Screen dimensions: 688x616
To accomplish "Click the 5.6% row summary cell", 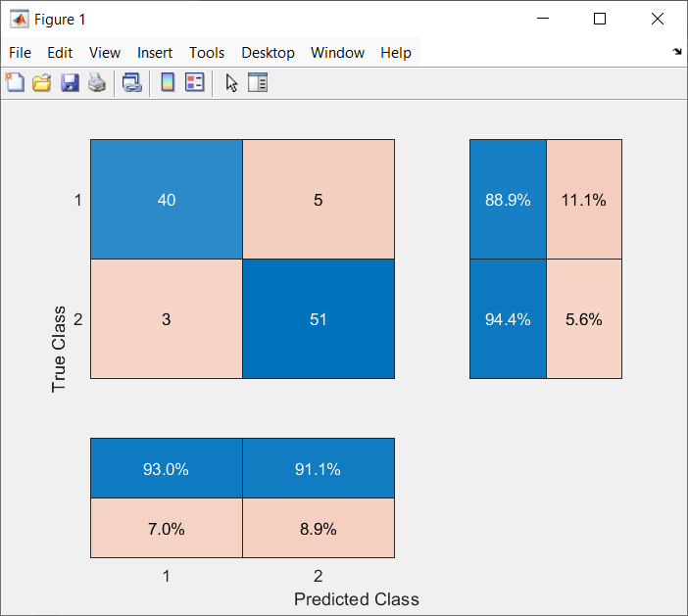I will 584,318.
